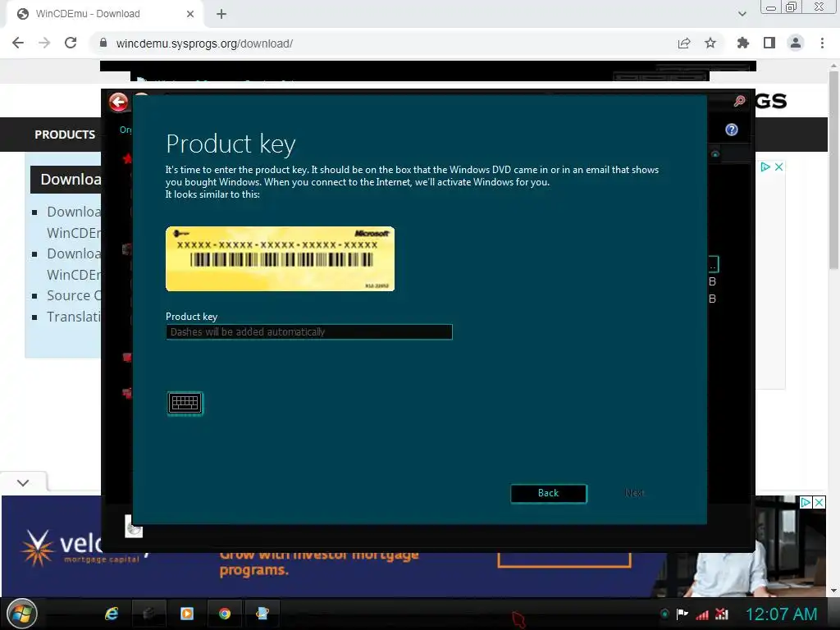
Task: Open a new Chrome tab
Action: (x=221, y=14)
